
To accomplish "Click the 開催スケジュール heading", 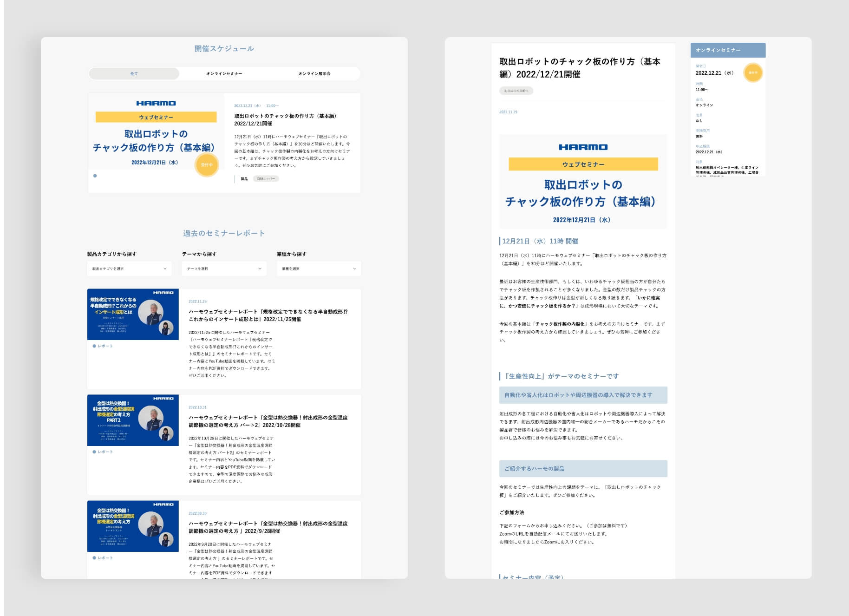I will pos(224,48).
